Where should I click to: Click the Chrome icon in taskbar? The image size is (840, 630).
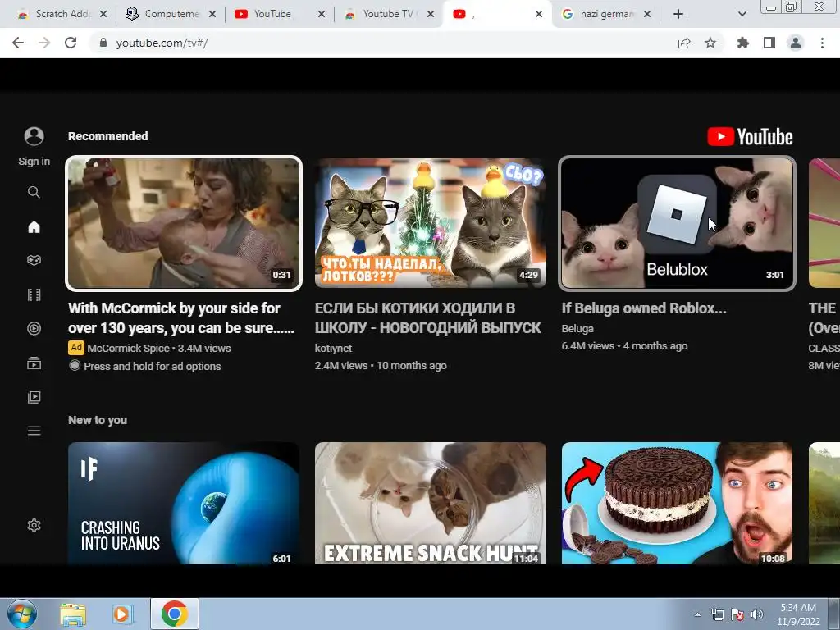click(x=175, y=614)
